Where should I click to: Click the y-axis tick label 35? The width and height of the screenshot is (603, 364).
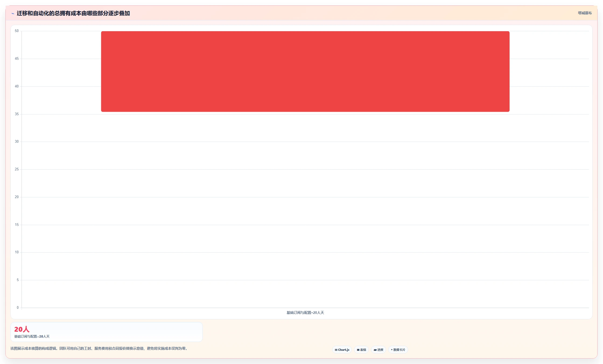pos(17,114)
